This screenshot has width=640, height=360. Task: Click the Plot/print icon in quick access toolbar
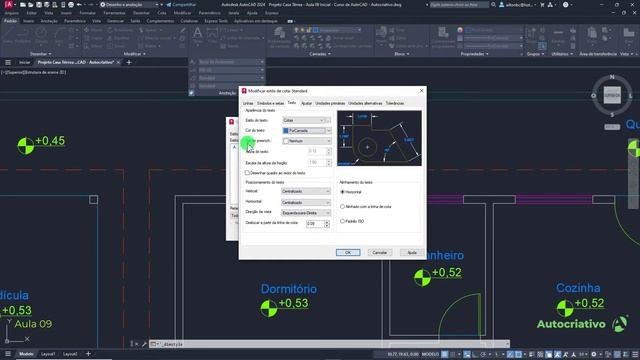[71, 4]
